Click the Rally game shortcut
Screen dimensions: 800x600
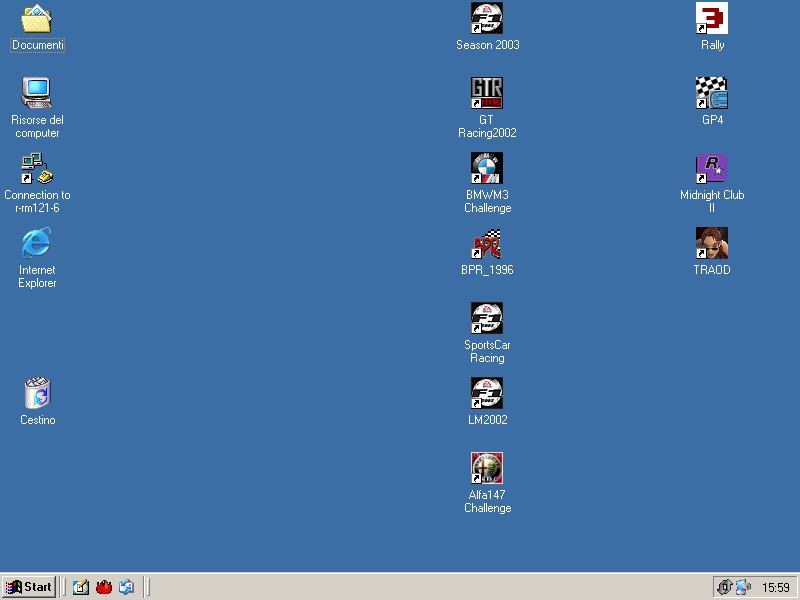pos(712,18)
